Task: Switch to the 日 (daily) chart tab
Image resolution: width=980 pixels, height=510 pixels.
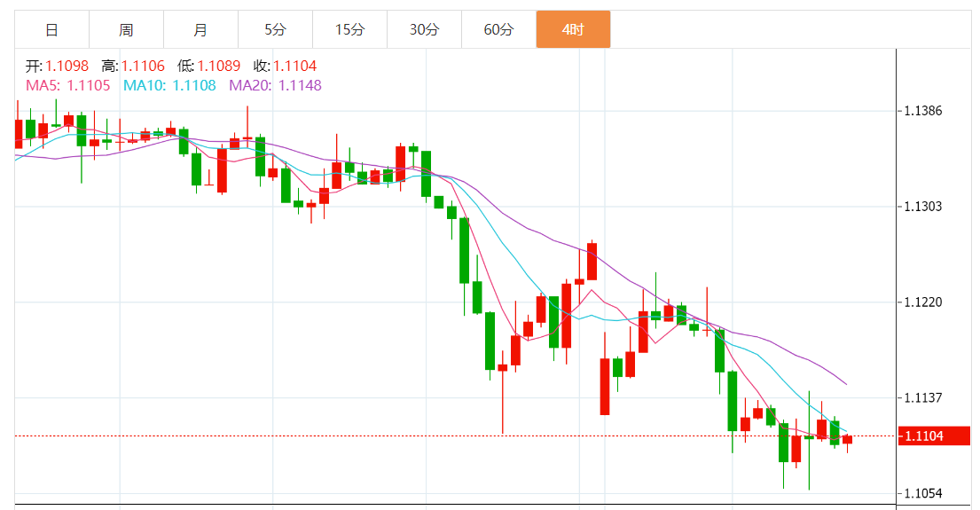Action: 51,29
